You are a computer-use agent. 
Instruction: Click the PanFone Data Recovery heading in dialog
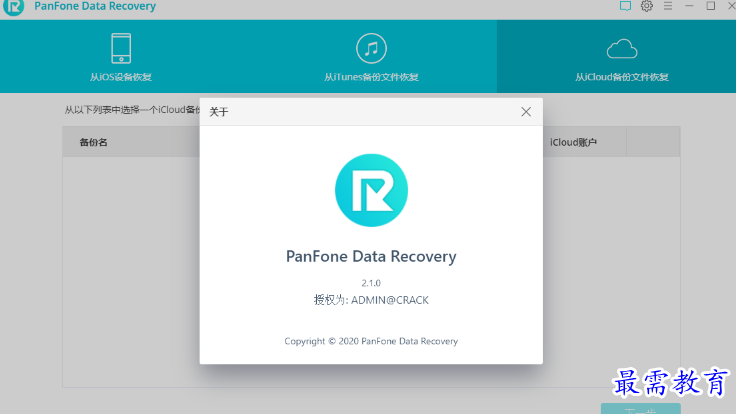click(x=371, y=256)
